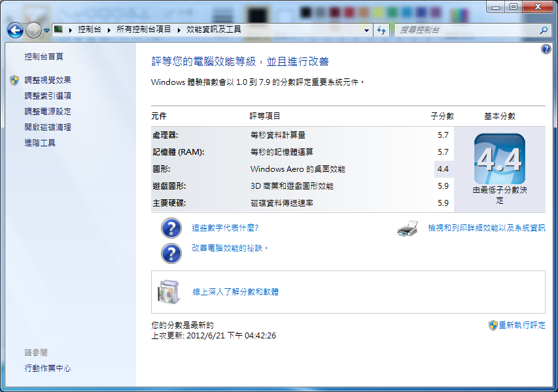Click the Control Panel icon in address bar
This screenshot has width=558, height=392.
click(x=58, y=29)
